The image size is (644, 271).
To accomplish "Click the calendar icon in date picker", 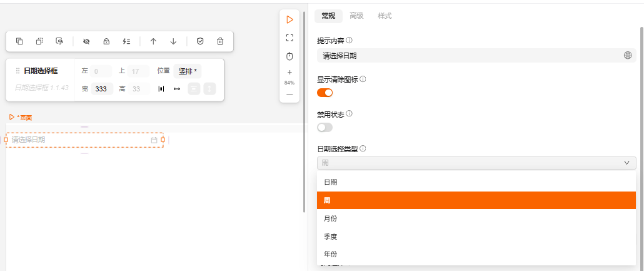I will pos(154,140).
